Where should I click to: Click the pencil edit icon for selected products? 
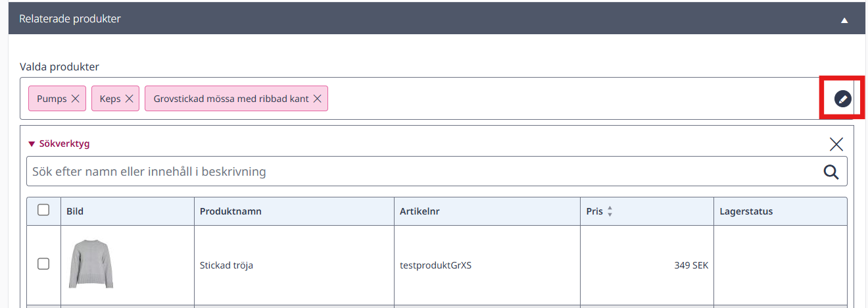[x=842, y=99]
